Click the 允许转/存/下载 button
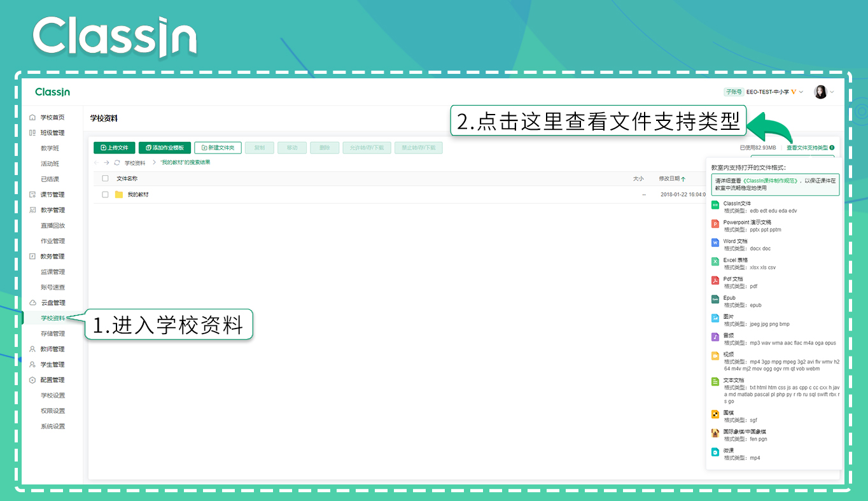 coord(367,148)
